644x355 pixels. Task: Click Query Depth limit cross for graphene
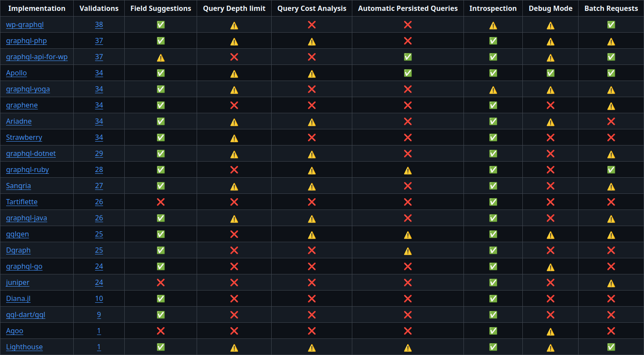tap(234, 105)
